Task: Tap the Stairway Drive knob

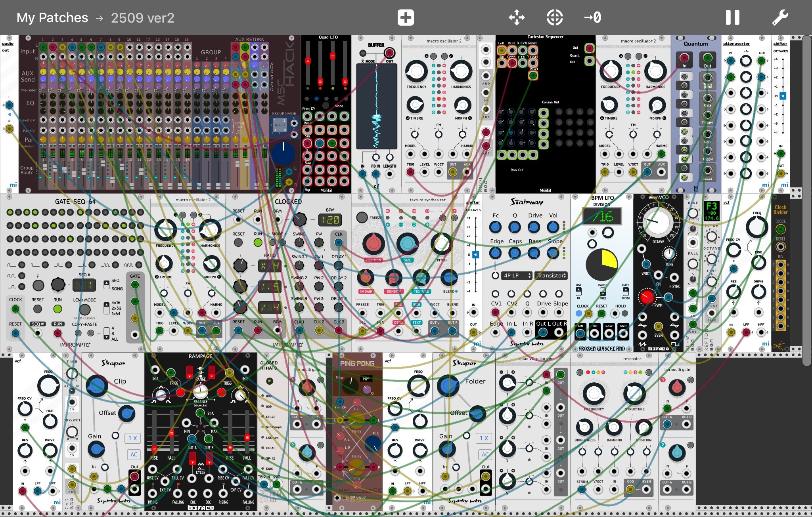Action: click(x=534, y=227)
